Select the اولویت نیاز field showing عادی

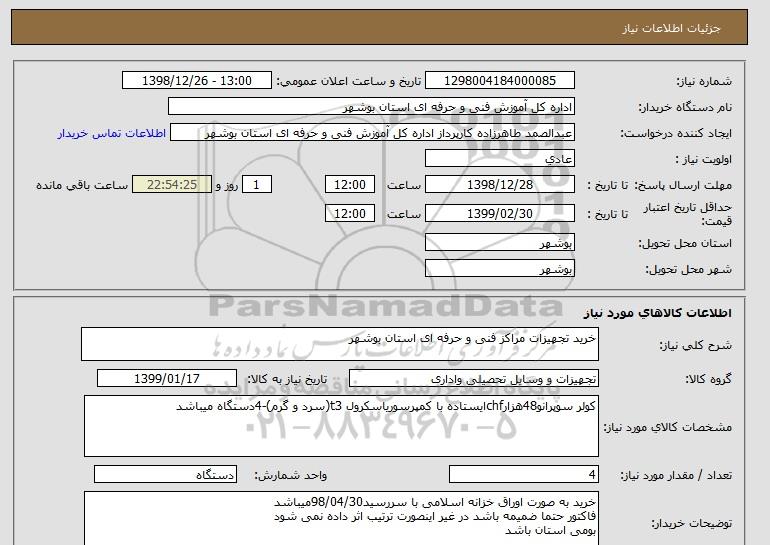pos(499,159)
